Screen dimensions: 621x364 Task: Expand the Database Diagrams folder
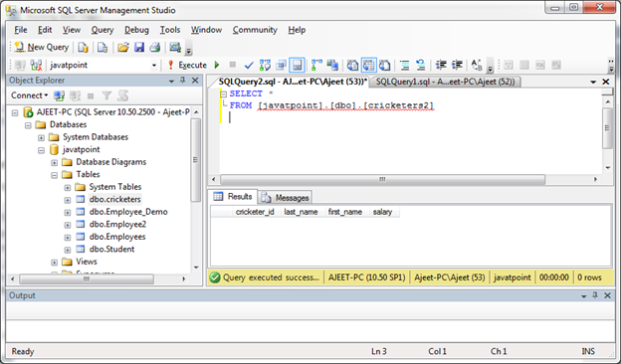pos(55,163)
